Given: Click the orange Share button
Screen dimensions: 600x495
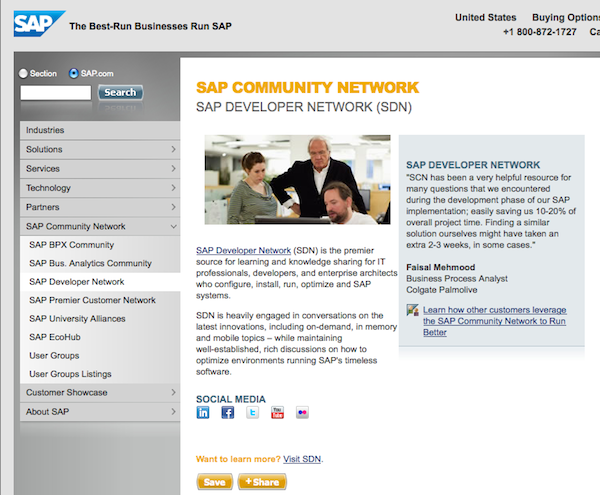Looking at the screenshot, I should coord(262,482).
